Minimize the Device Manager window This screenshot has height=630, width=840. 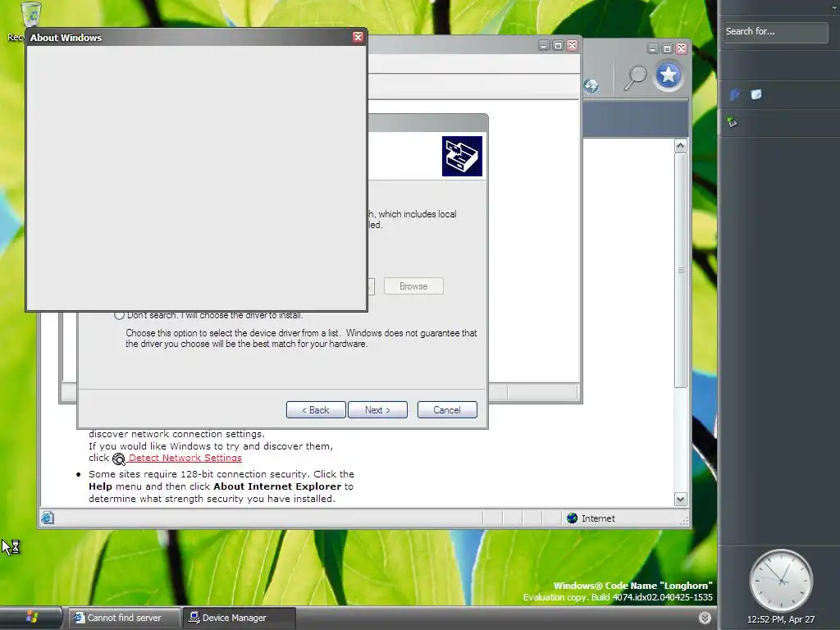click(x=544, y=46)
